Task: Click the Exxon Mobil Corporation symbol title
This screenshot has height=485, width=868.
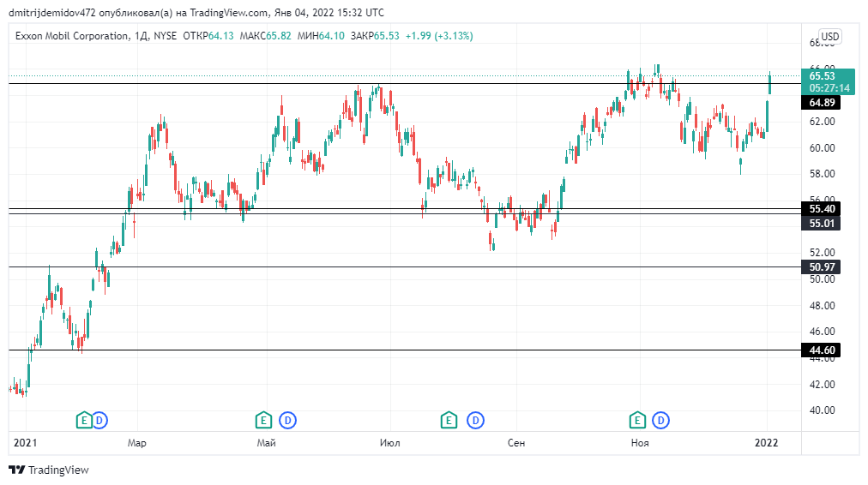Action: 72,36
